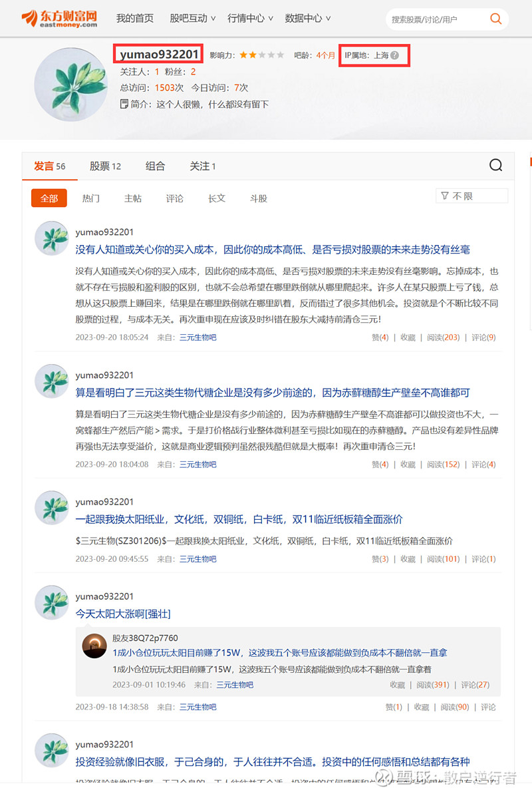Screen dimensions: 532x794
Task: Click profile username yumao932201 heading
Action: [159, 54]
